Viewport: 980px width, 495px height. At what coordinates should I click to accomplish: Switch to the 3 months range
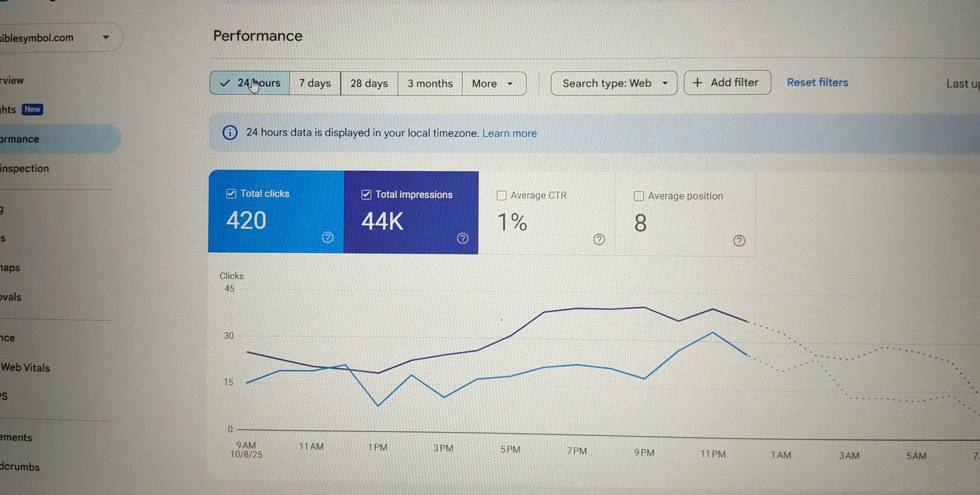coord(430,83)
